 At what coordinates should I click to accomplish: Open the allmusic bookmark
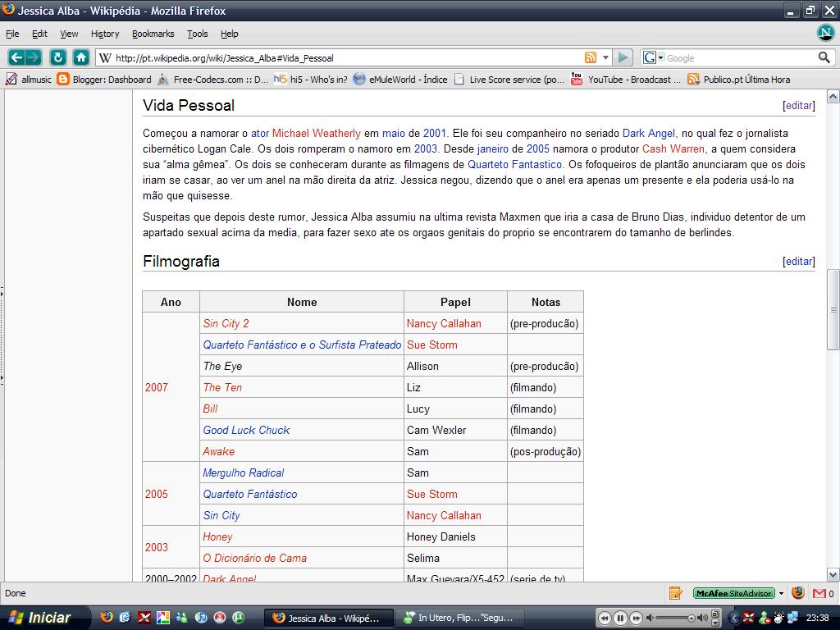pyautogui.click(x=29, y=80)
